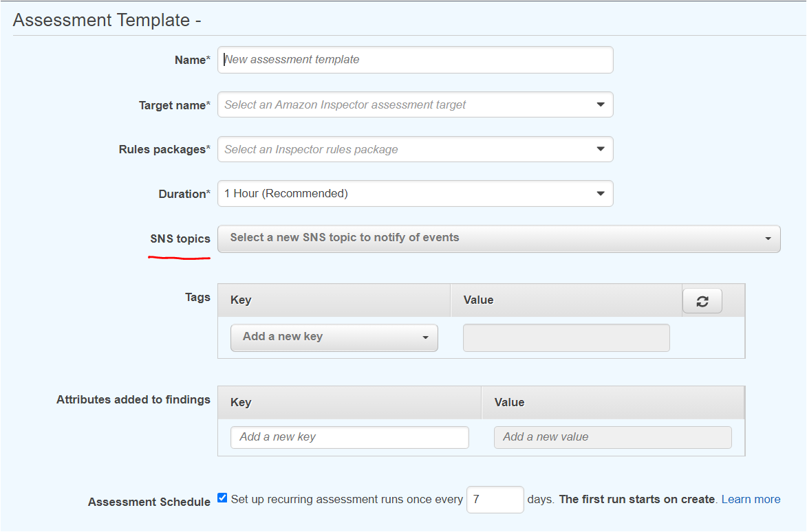Click the Learn more link

pyautogui.click(x=751, y=500)
